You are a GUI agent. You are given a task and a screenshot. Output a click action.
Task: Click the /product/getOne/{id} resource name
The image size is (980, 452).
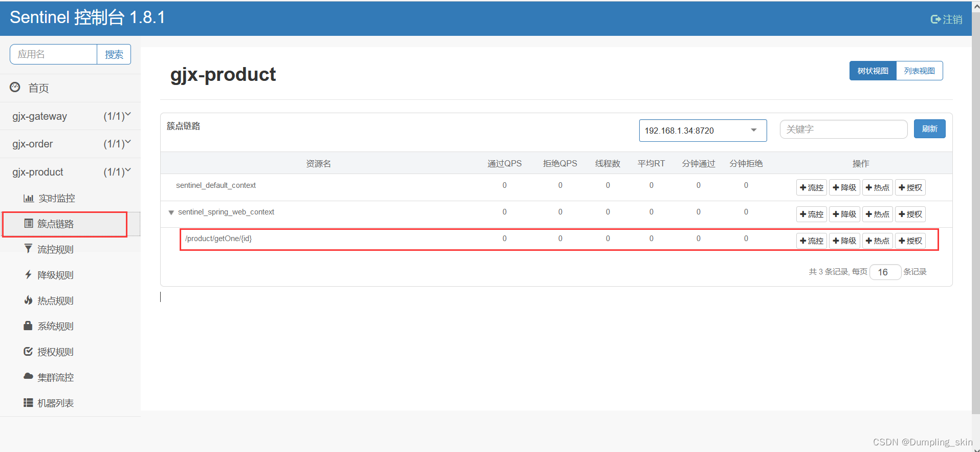pyautogui.click(x=219, y=239)
